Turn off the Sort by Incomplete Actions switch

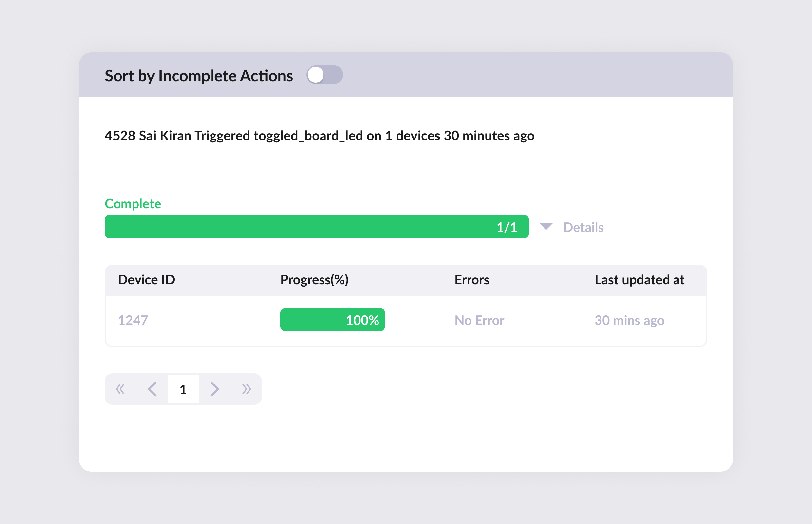(x=324, y=75)
